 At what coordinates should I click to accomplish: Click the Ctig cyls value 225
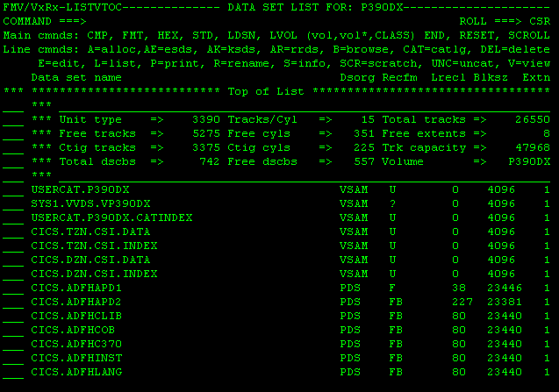[x=364, y=147]
